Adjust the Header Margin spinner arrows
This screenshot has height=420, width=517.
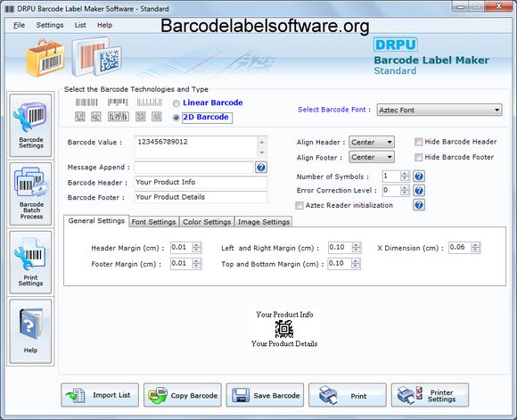click(196, 247)
